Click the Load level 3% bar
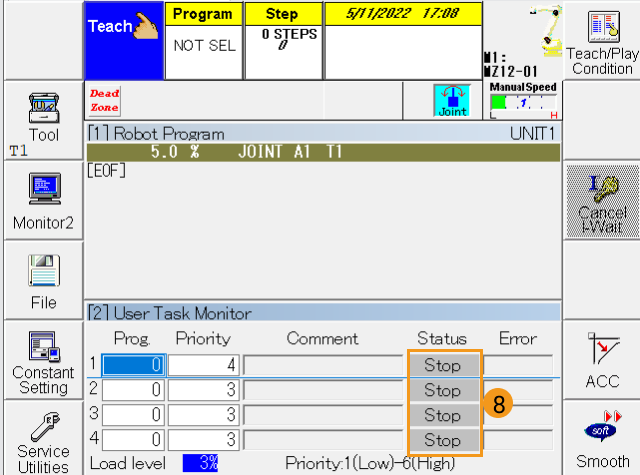Viewport: 640px width, 475px height. [200, 463]
